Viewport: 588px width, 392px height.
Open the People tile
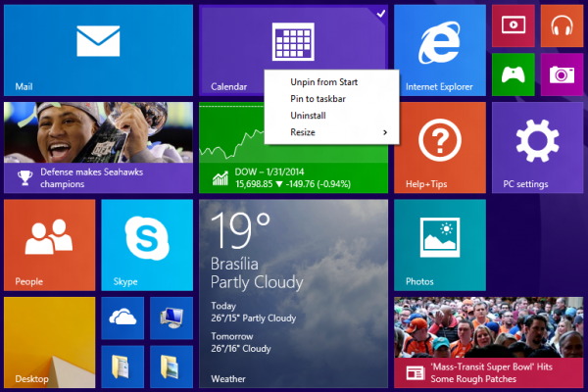tap(50, 245)
